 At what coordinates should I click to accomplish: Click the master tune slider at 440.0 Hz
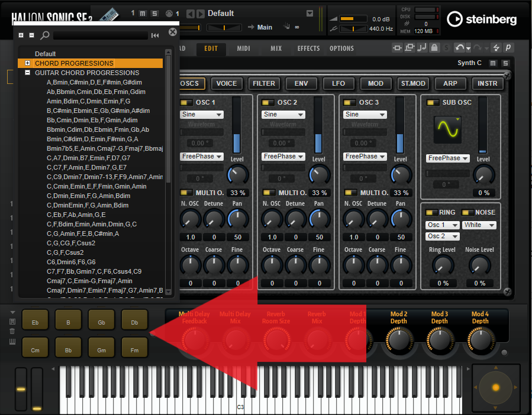(353, 29)
